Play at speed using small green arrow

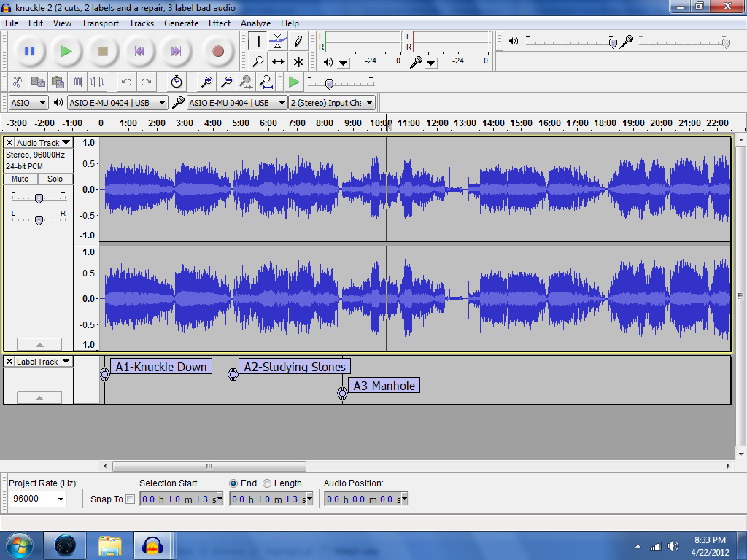coord(295,82)
